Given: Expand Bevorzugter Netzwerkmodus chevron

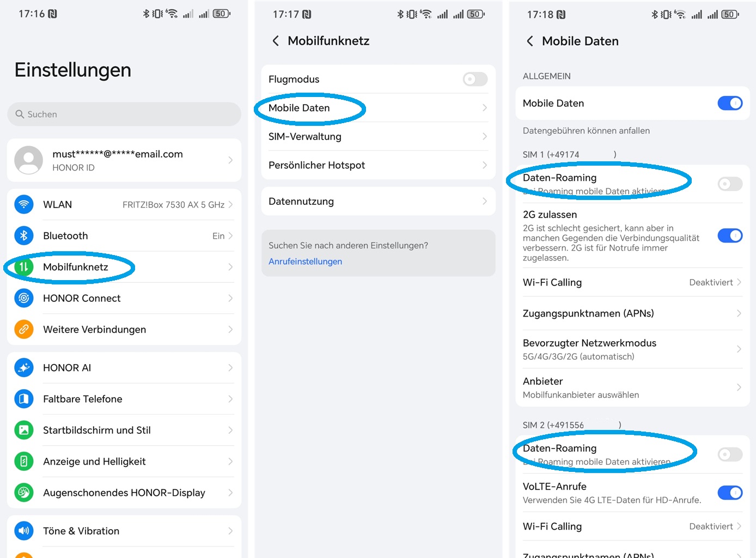Looking at the screenshot, I should (739, 349).
